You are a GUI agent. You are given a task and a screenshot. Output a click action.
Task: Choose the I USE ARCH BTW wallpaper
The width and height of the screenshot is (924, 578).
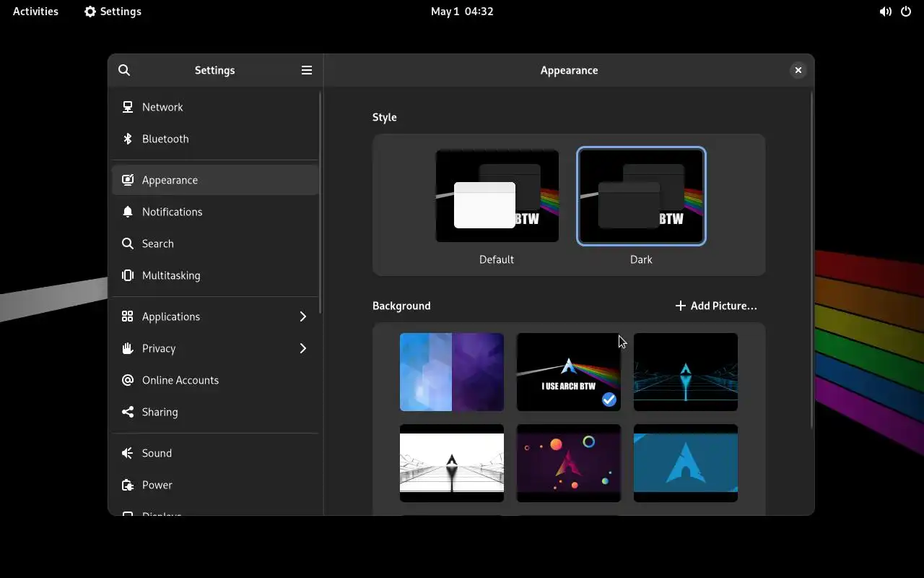(x=569, y=372)
